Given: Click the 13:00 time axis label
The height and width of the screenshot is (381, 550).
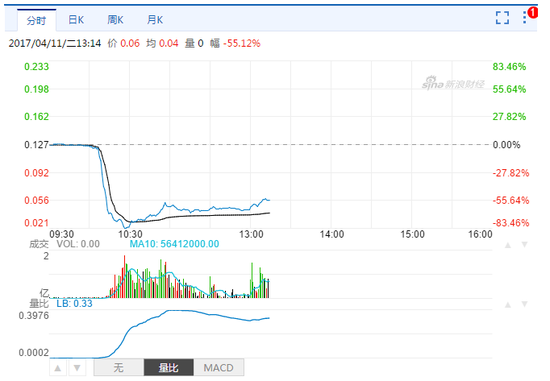Looking at the screenshot, I should 251,234.
